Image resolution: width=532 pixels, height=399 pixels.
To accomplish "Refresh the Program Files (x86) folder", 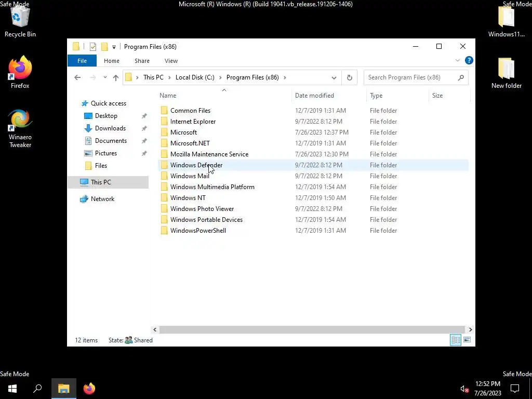I will pyautogui.click(x=350, y=78).
